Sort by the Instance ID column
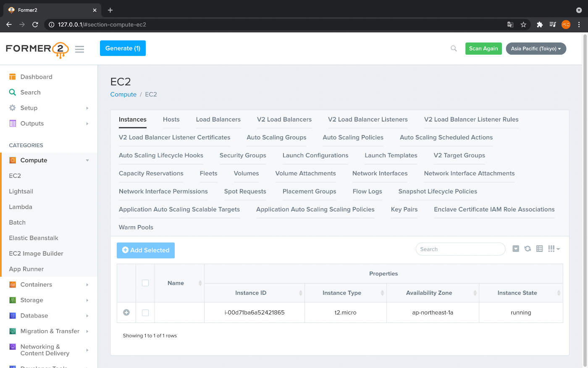Screen dimensions: 588x368 [x=255, y=293]
